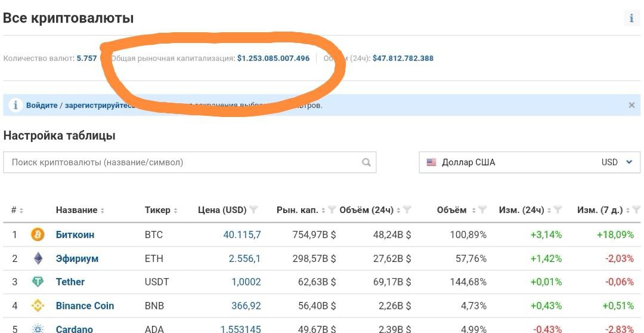Click the info icon in login banner
Image resolution: width=644 pixels, height=333 pixels.
pyautogui.click(x=15, y=105)
